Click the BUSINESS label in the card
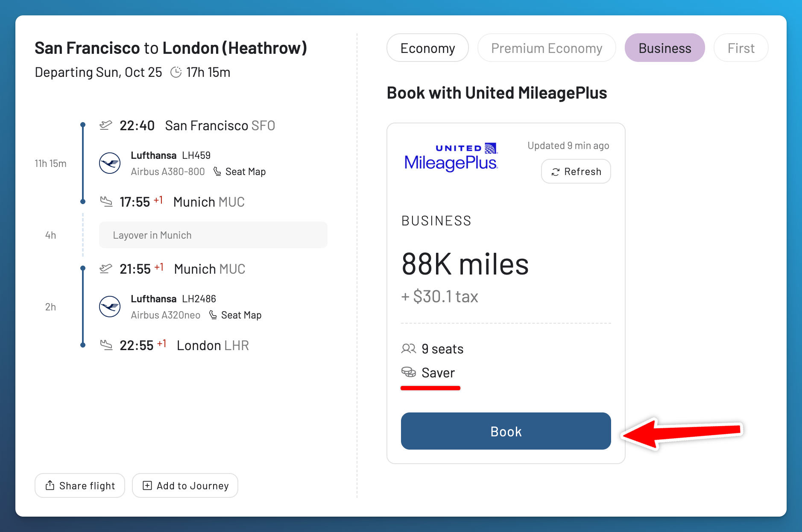The height and width of the screenshot is (532, 802). tap(436, 221)
